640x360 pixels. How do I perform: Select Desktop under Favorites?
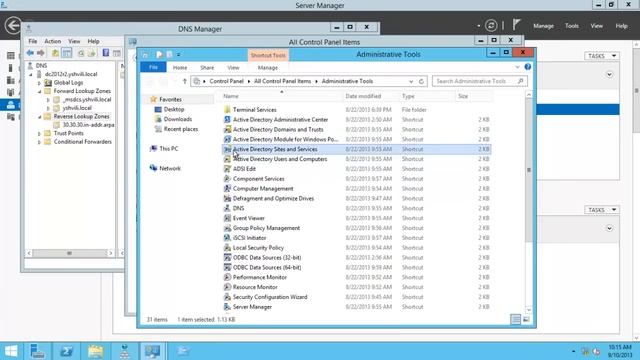click(x=174, y=109)
